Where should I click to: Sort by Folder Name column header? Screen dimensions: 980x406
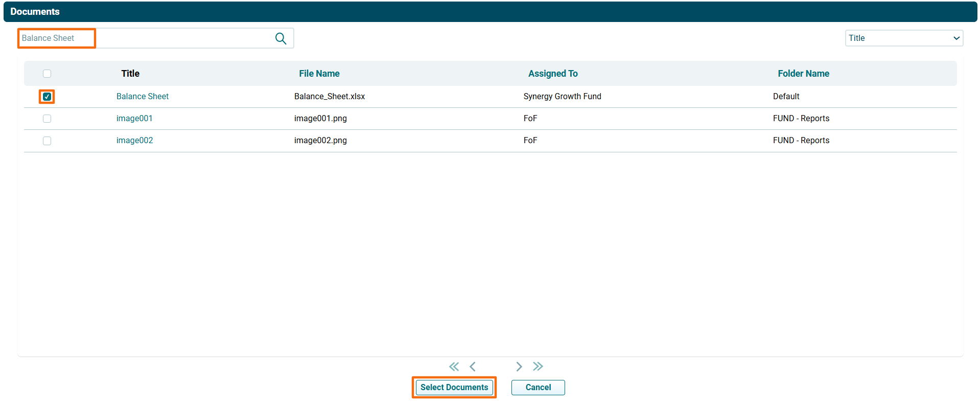click(x=803, y=74)
